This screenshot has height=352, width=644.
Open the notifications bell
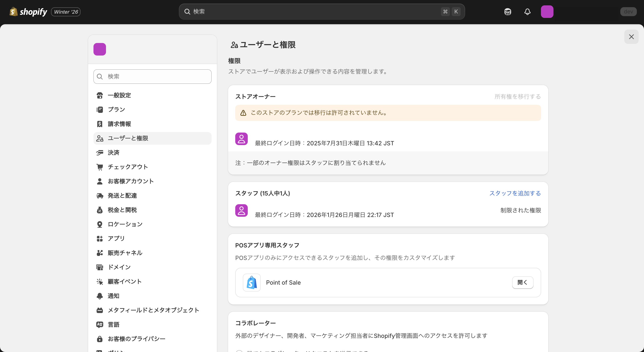tap(527, 11)
